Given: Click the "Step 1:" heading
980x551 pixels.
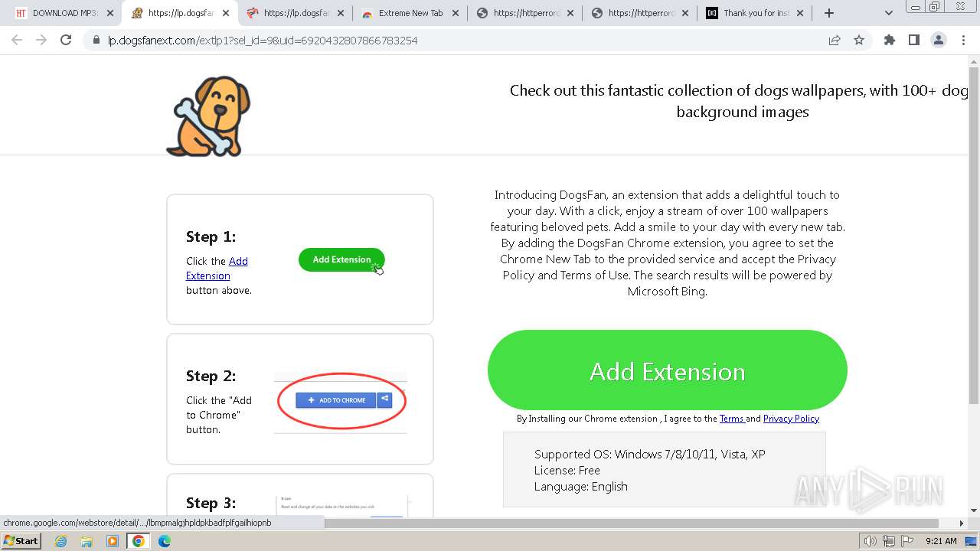Looking at the screenshot, I should tap(211, 236).
